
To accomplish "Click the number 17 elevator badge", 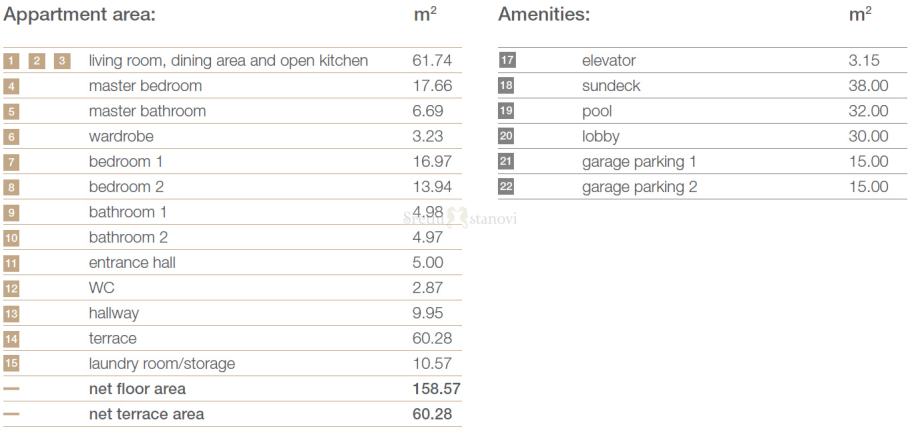I will click(x=506, y=61).
